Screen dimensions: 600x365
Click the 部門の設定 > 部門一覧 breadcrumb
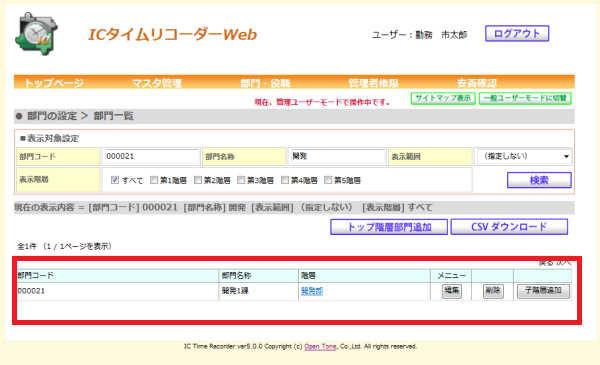(x=80, y=116)
